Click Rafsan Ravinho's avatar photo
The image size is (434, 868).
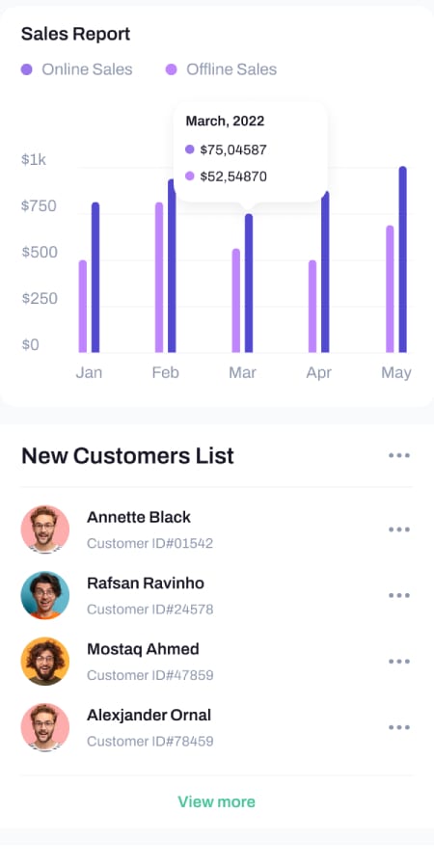tap(45, 595)
